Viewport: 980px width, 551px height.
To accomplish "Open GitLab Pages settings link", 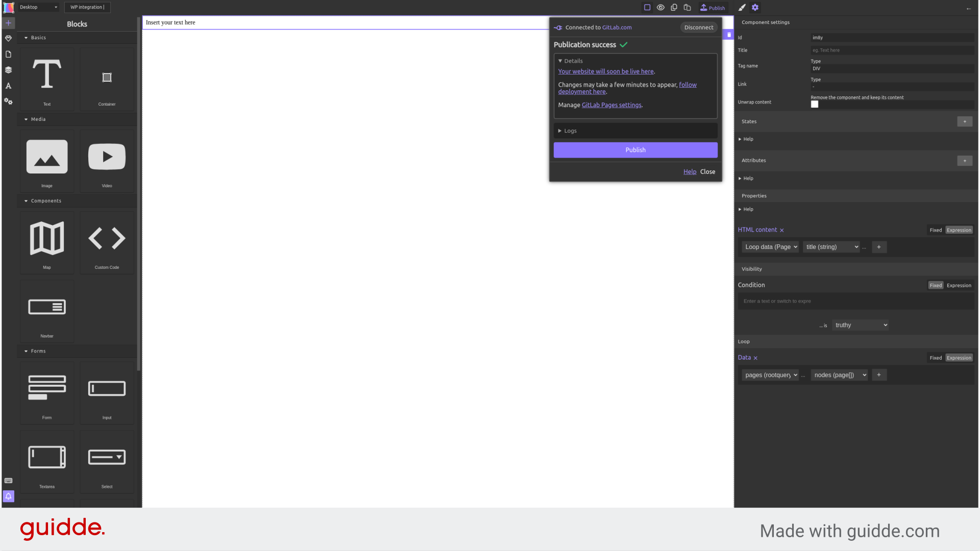I will [x=611, y=105].
